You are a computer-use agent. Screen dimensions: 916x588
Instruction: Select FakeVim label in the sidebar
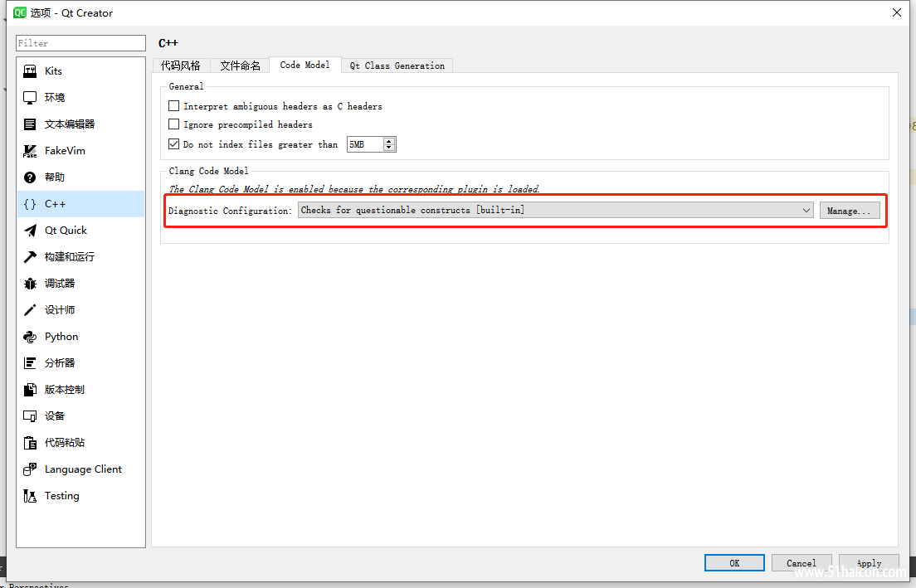tap(65, 151)
